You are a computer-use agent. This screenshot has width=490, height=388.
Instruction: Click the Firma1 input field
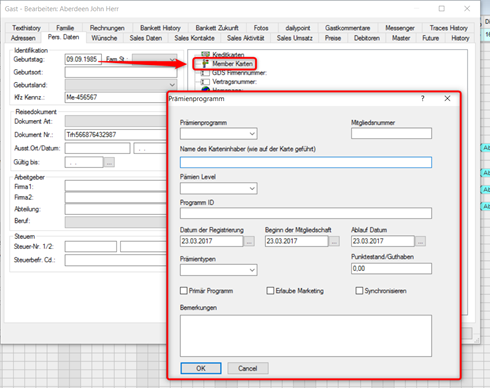[116, 186]
